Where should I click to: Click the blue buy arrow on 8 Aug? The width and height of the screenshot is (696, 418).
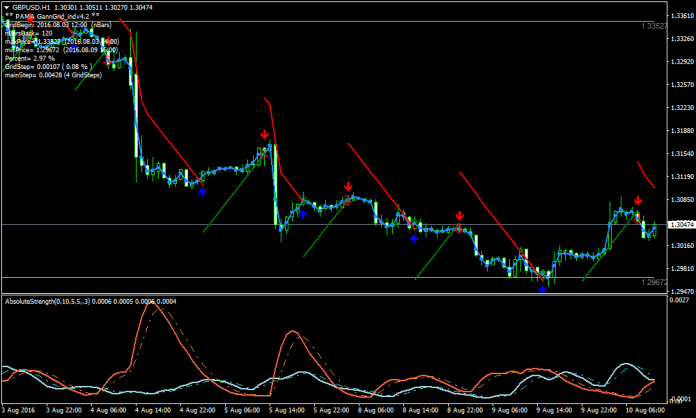click(414, 238)
